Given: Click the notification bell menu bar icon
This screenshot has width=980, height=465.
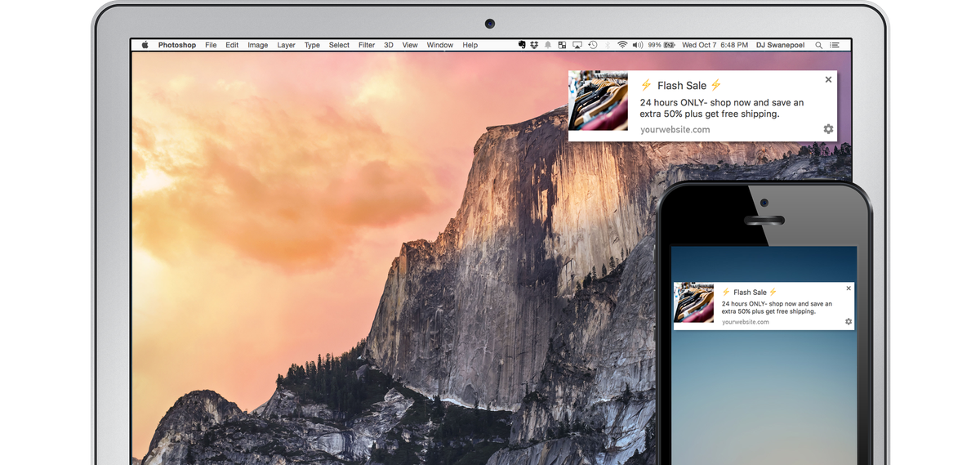Looking at the screenshot, I should coord(548,45).
